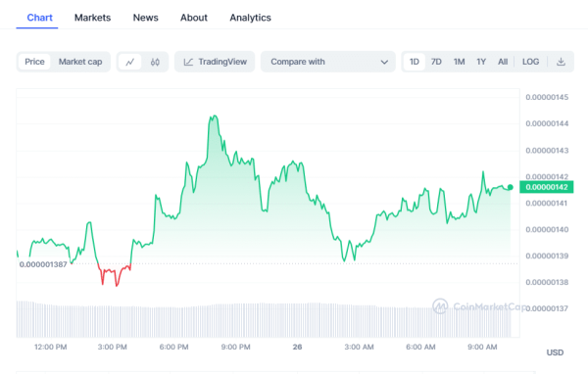Viewport: 588px width, 374px height.
Task: Switch chart to Market cap
Action: pos(80,62)
